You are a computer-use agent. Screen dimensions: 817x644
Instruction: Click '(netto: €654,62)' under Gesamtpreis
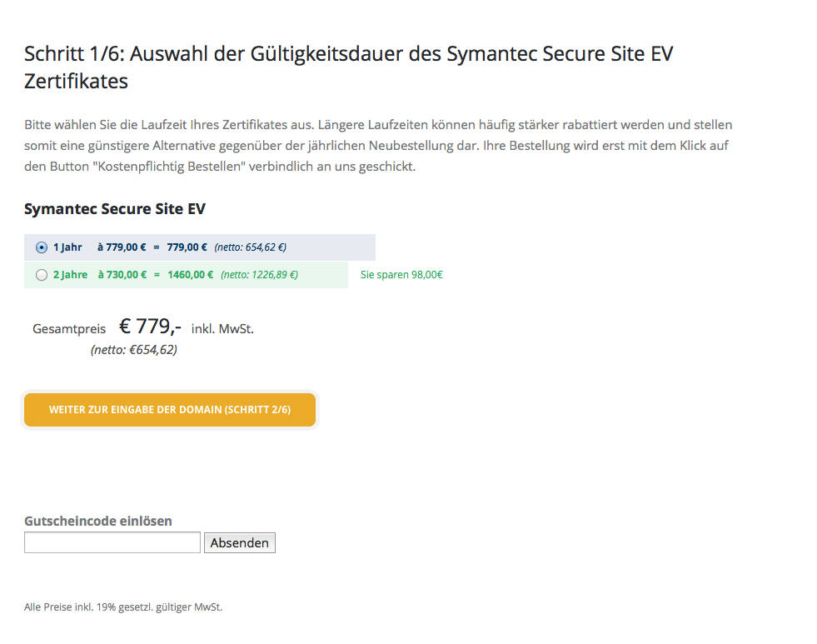pyautogui.click(x=133, y=350)
